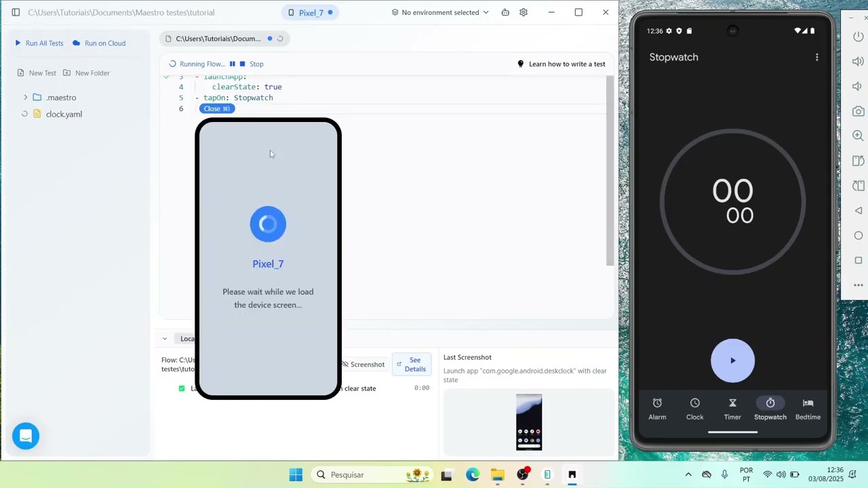Open the last screenshot thumbnail

click(x=529, y=422)
